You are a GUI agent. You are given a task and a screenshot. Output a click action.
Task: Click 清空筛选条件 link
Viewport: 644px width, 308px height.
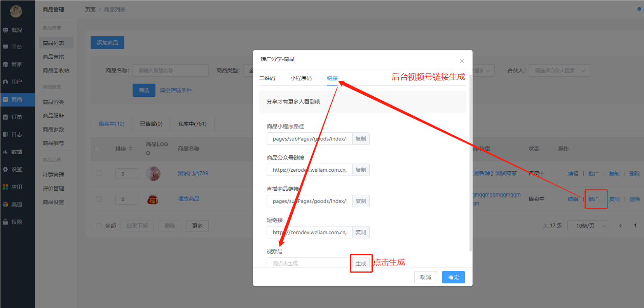tap(176, 90)
